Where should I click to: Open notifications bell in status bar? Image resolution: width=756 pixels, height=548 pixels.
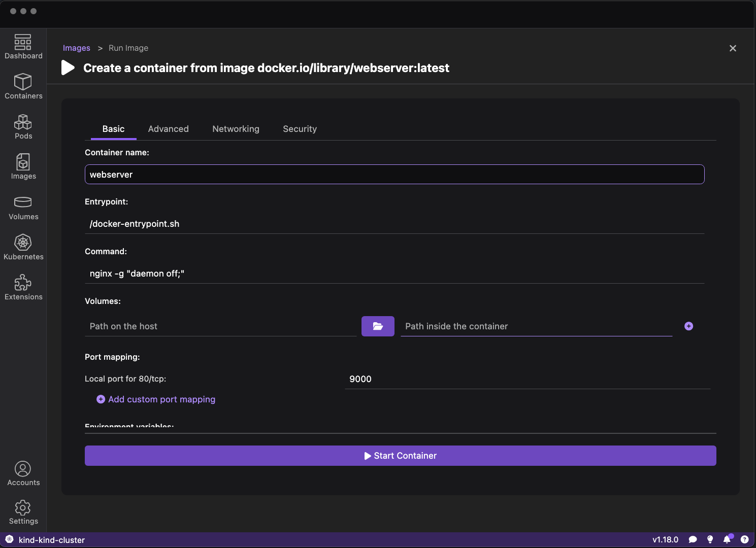pos(727,539)
